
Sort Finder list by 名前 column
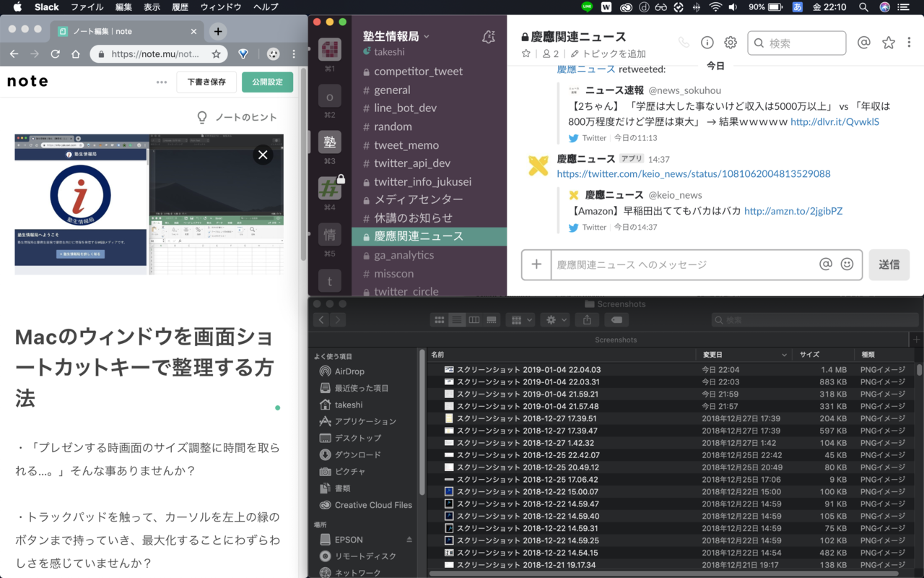(x=562, y=355)
